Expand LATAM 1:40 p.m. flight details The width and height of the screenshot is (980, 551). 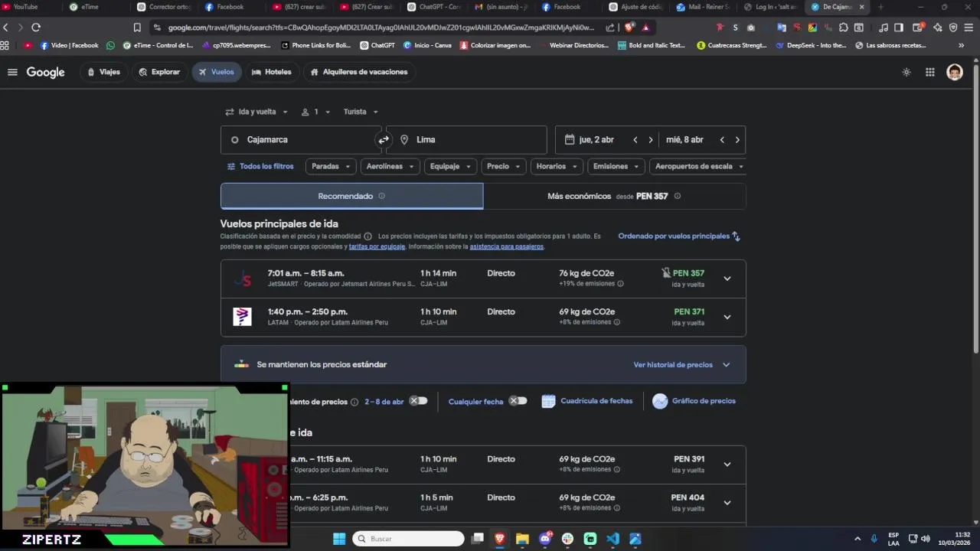pos(727,317)
